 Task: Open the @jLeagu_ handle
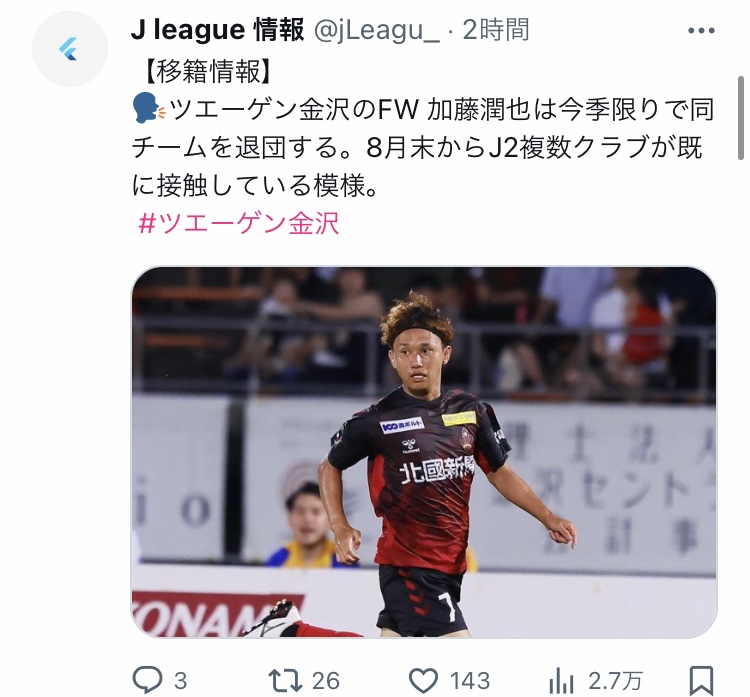point(376,30)
